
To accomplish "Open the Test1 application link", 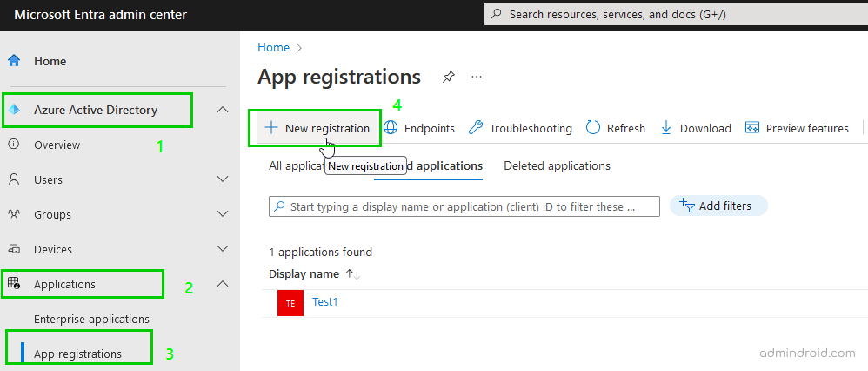I will pos(325,302).
